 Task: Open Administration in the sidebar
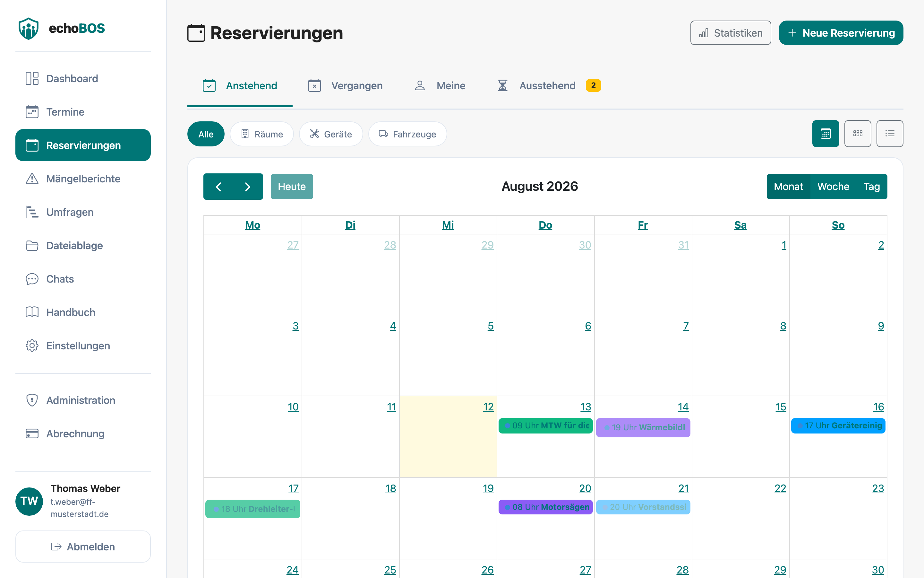83,400
